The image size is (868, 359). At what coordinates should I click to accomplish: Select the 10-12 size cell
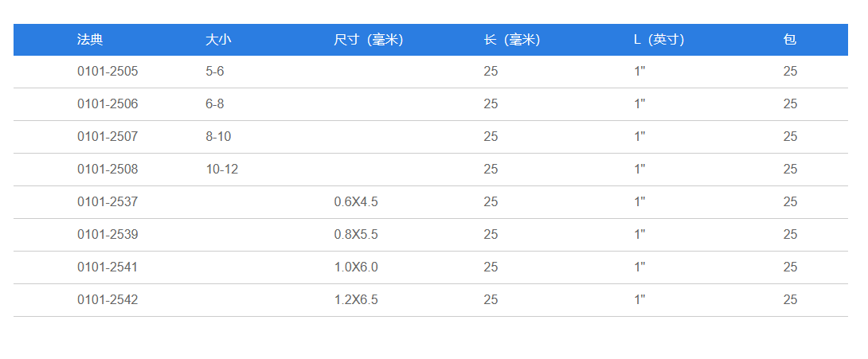(222, 170)
